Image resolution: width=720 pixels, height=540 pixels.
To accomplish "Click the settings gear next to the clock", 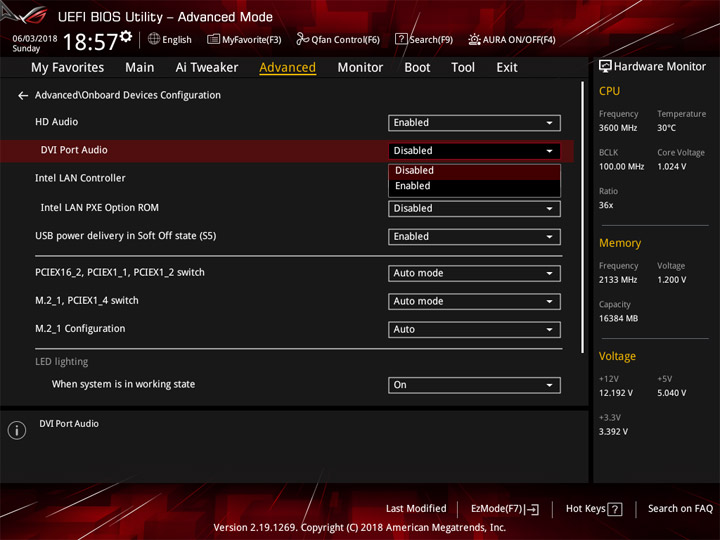I will tap(126, 36).
